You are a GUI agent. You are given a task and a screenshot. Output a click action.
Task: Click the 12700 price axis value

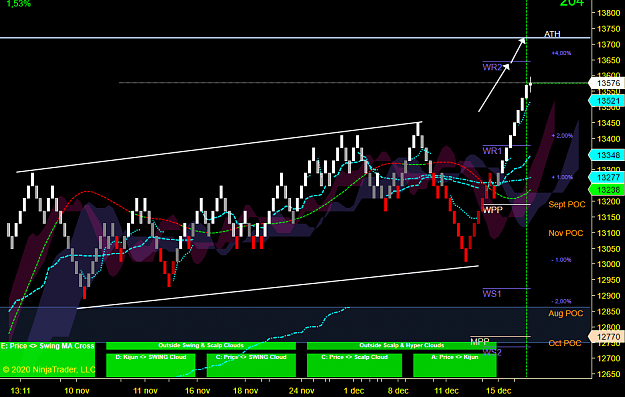point(608,358)
